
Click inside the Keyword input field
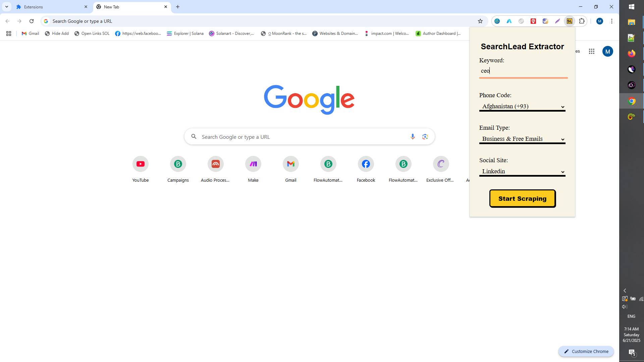(522, 71)
